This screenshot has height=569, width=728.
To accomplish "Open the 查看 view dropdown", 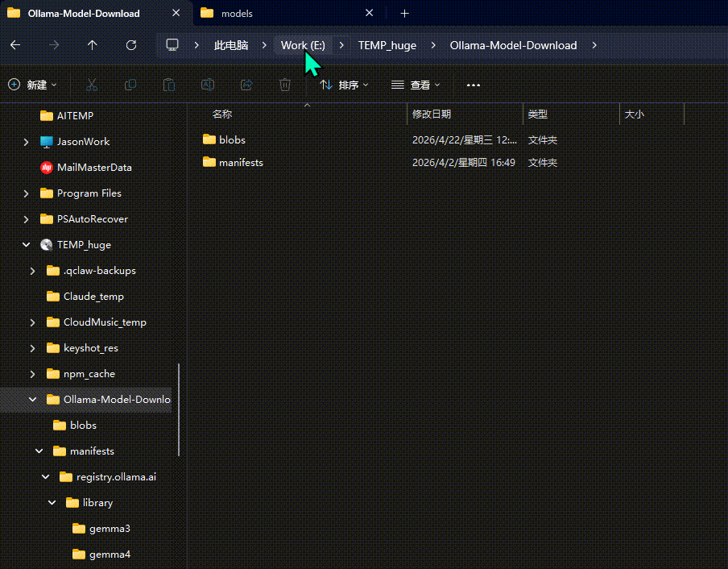I will 416,85.
